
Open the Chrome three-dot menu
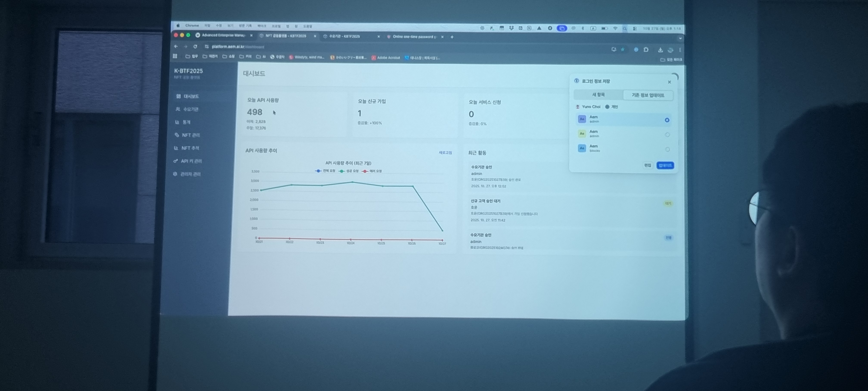pyautogui.click(x=680, y=50)
